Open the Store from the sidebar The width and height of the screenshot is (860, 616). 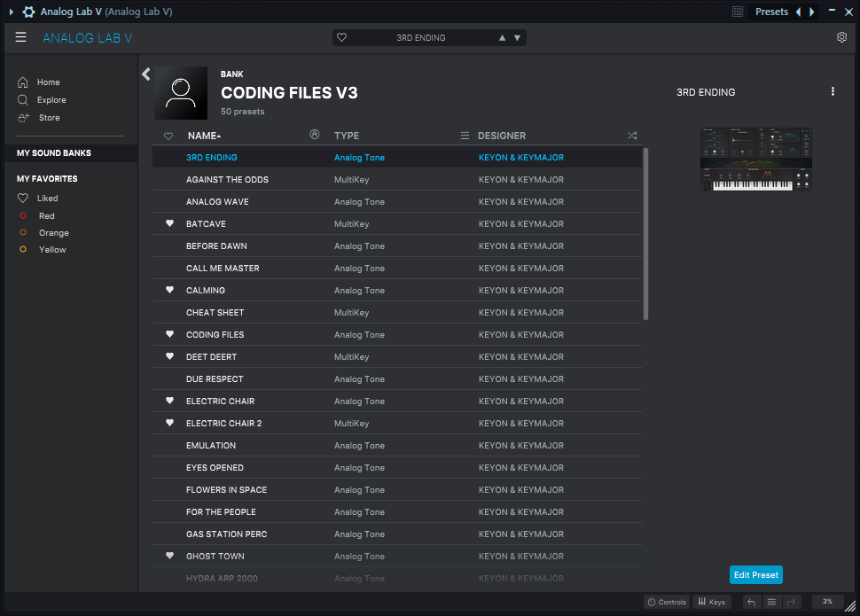click(24, 117)
